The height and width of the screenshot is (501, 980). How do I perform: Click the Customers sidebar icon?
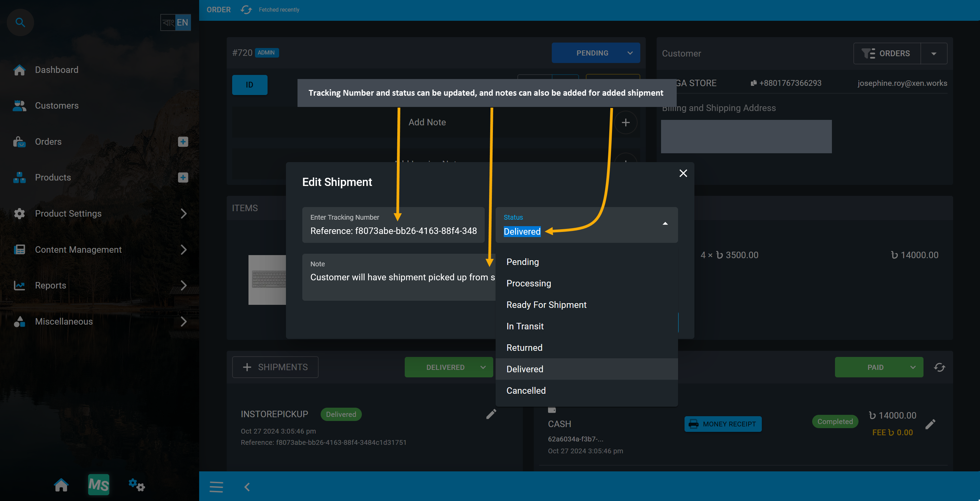point(19,106)
